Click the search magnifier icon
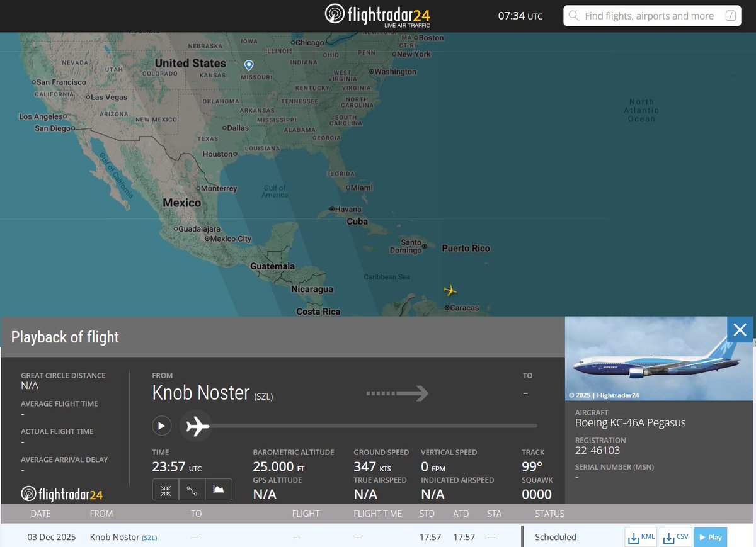This screenshot has width=756, height=547. [574, 16]
